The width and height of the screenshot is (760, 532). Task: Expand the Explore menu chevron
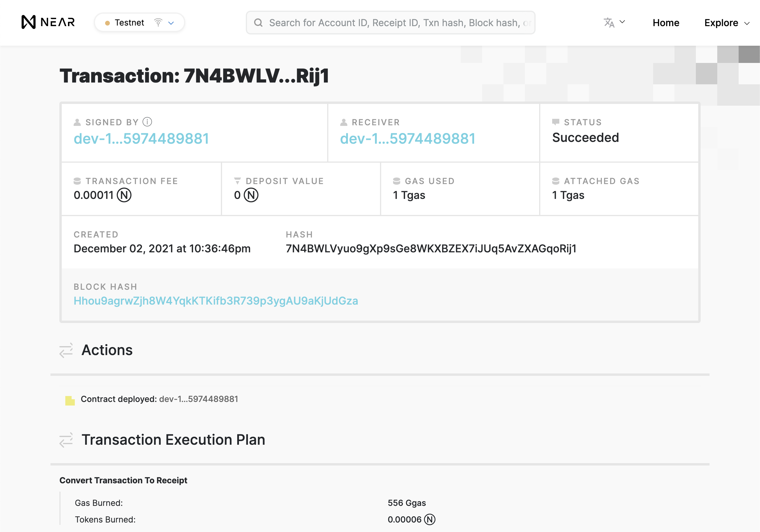[x=748, y=23]
